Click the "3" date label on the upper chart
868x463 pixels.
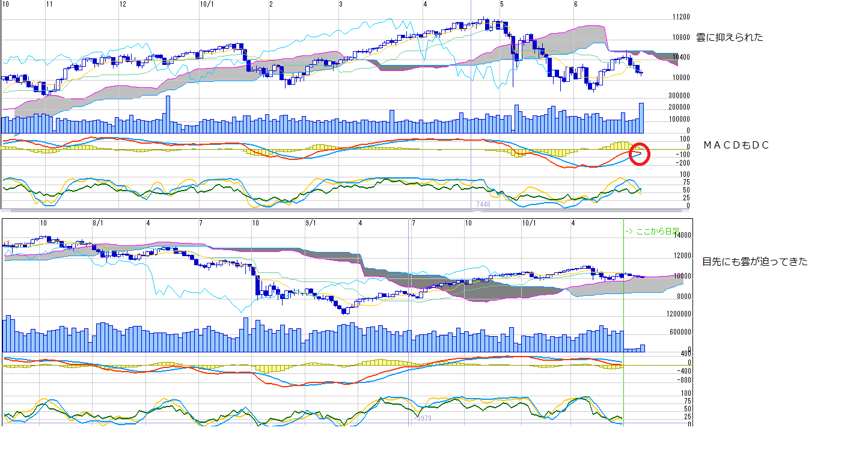[341, 4]
